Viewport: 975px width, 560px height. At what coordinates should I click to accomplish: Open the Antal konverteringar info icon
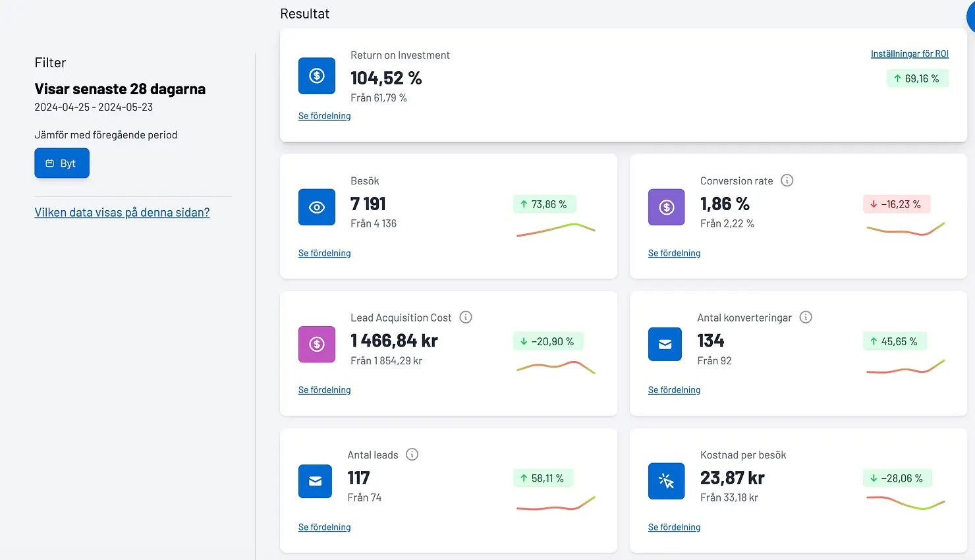pyautogui.click(x=805, y=317)
